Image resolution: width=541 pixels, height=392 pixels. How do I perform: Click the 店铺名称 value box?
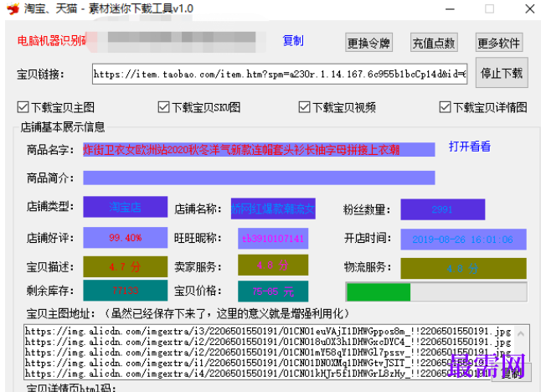273,209
